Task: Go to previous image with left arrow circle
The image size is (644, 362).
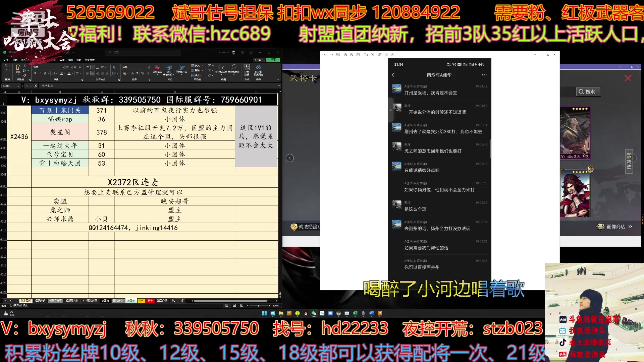Action: (x=290, y=158)
